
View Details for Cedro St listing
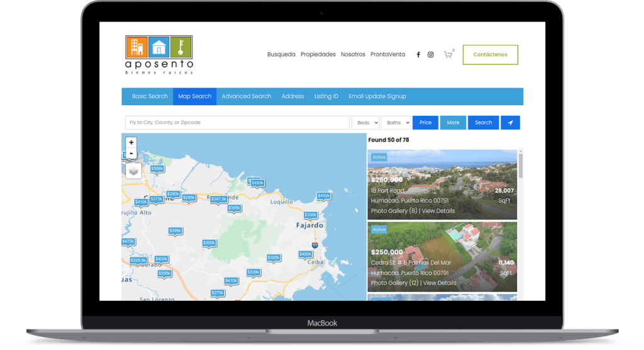440,283
